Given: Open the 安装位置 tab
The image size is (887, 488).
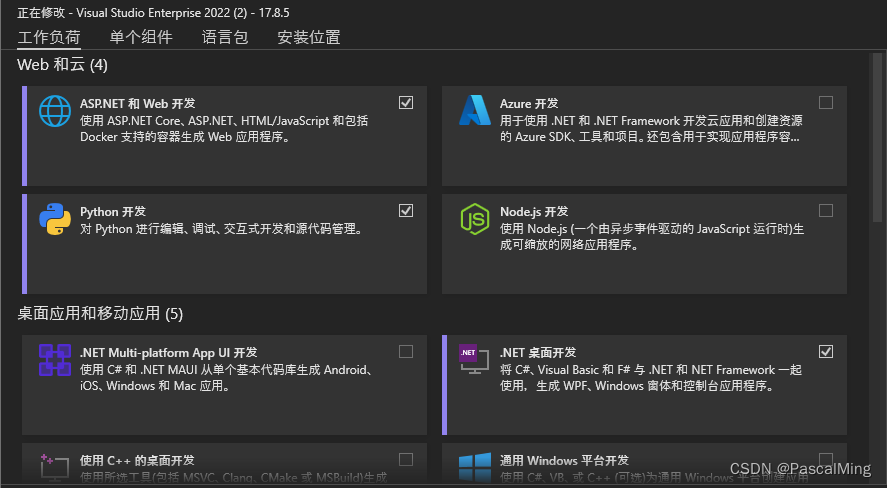Looking at the screenshot, I should [309, 37].
